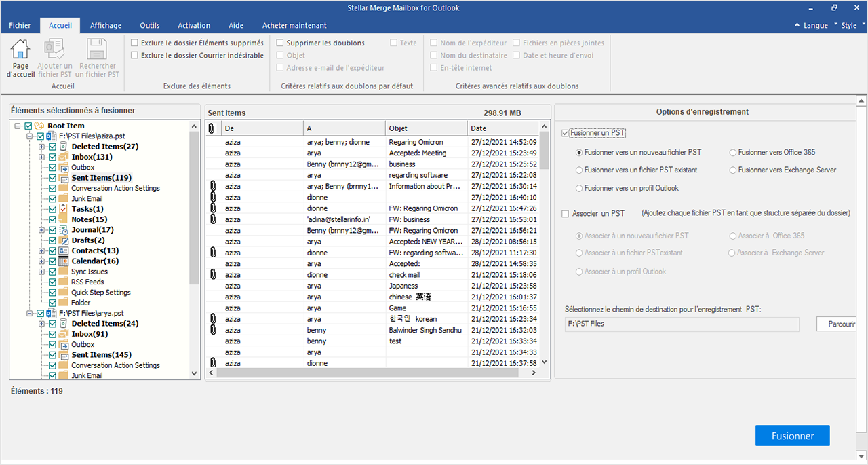868x465 pixels.
Task: Uncheck Fusionner un PST checkbox
Action: [x=566, y=133]
